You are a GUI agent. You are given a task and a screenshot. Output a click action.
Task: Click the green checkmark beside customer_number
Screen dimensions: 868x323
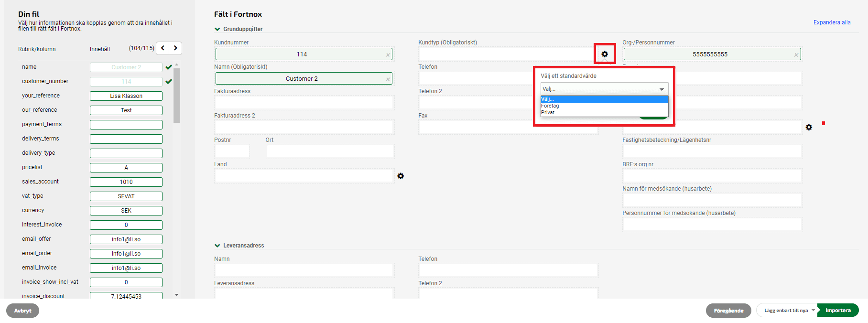coord(169,82)
